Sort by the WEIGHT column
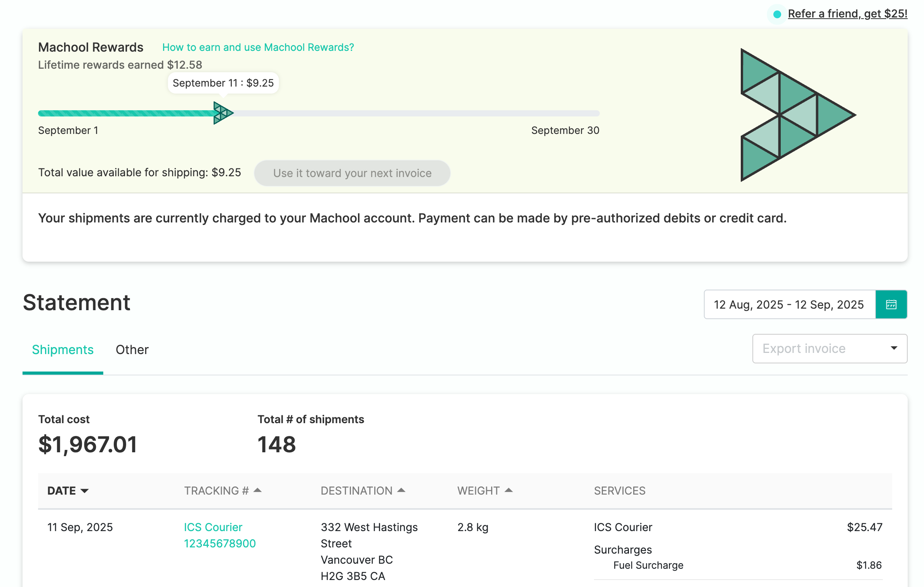 pos(485,491)
